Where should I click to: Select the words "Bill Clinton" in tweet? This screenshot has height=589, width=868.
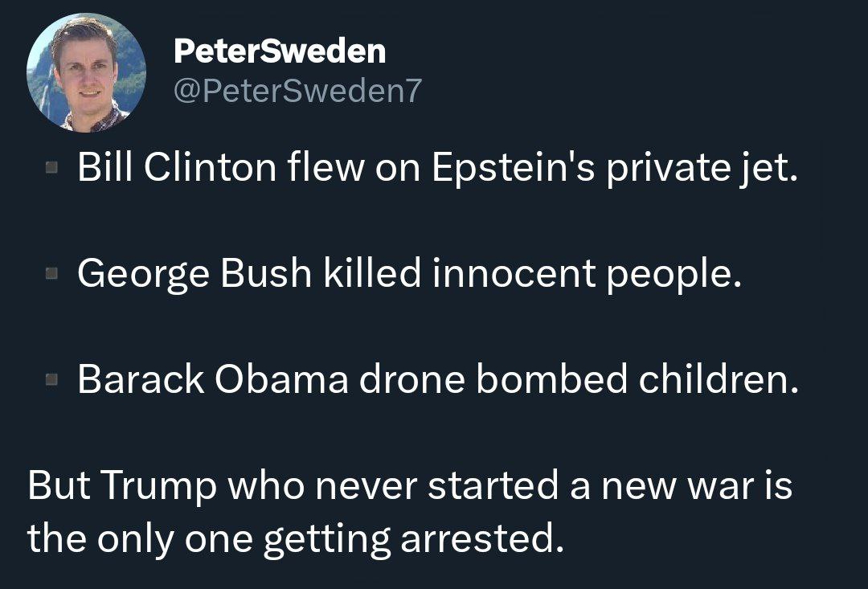coord(177,166)
